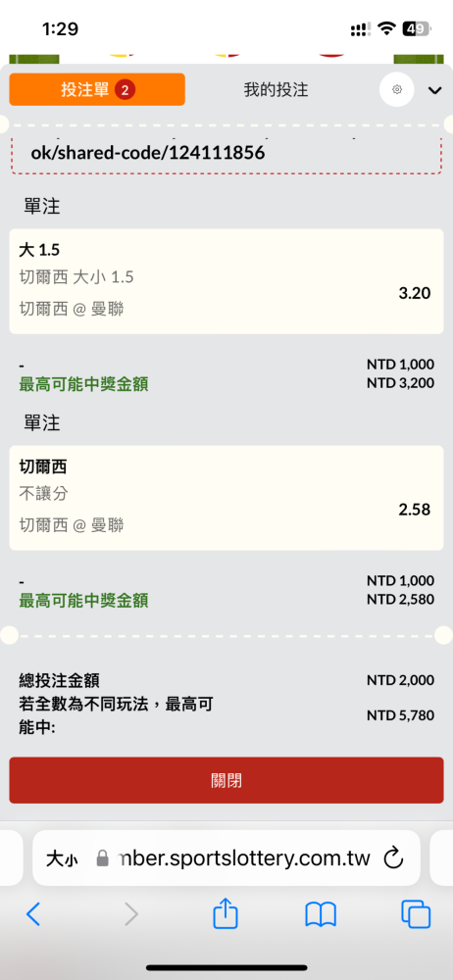This screenshot has width=453, height=980.
Task: Open Safari share sheet icon
Action: click(226, 913)
